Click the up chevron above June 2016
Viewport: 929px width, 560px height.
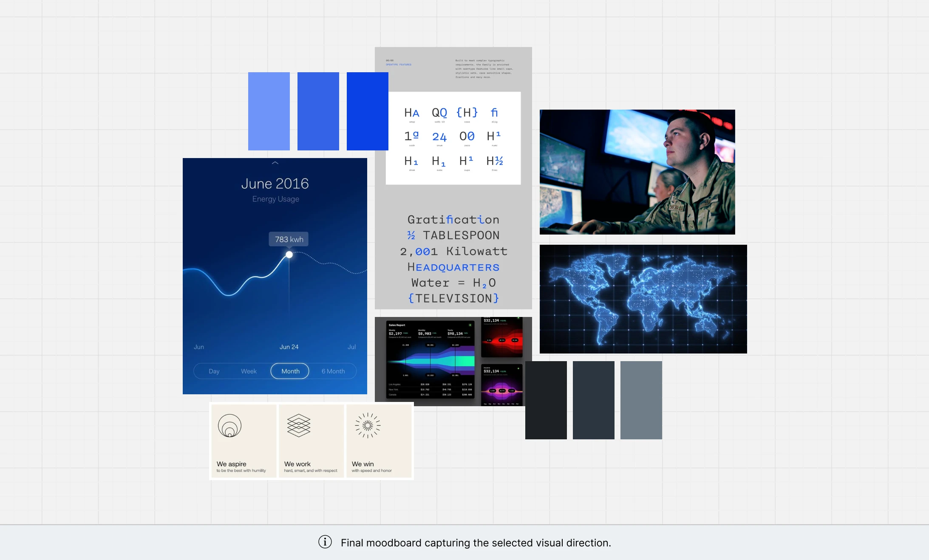tap(275, 163)
